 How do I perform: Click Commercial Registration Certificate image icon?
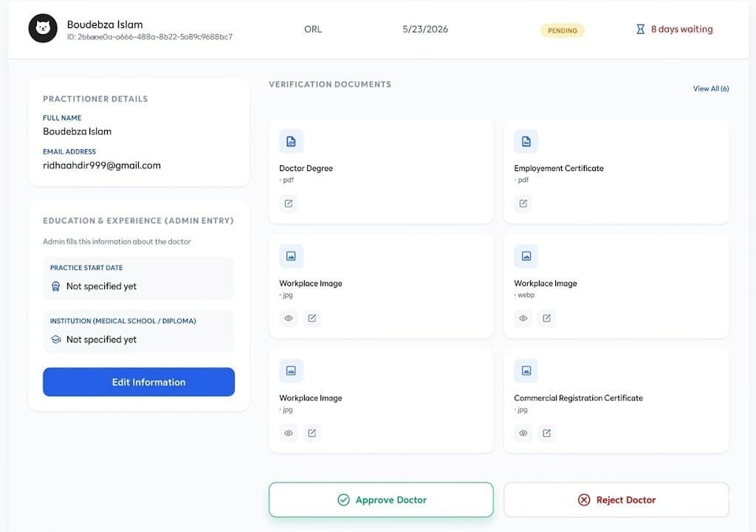click(526, 370)
